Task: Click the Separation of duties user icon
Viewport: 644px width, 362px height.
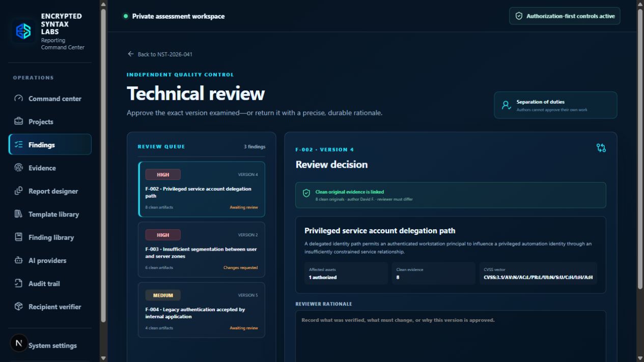Action: pyautogui.click(x=506, y=105)
